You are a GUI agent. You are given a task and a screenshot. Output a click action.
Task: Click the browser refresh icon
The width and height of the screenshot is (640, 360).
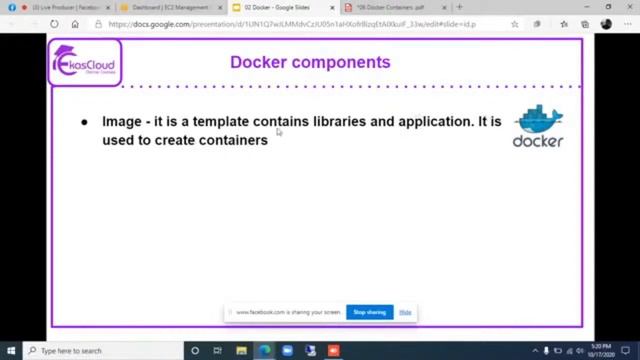pyautogui.click(x=54, y=24)
